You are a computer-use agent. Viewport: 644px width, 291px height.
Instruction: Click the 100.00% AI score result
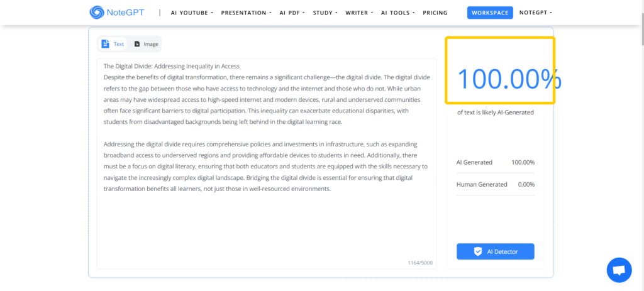[x=508, y=79]
